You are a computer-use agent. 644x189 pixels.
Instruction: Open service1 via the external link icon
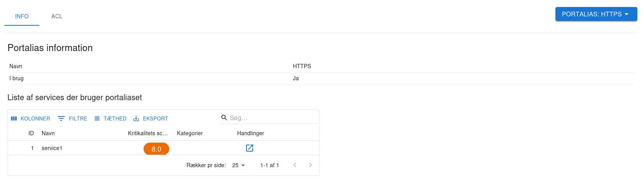coord(250,148)
